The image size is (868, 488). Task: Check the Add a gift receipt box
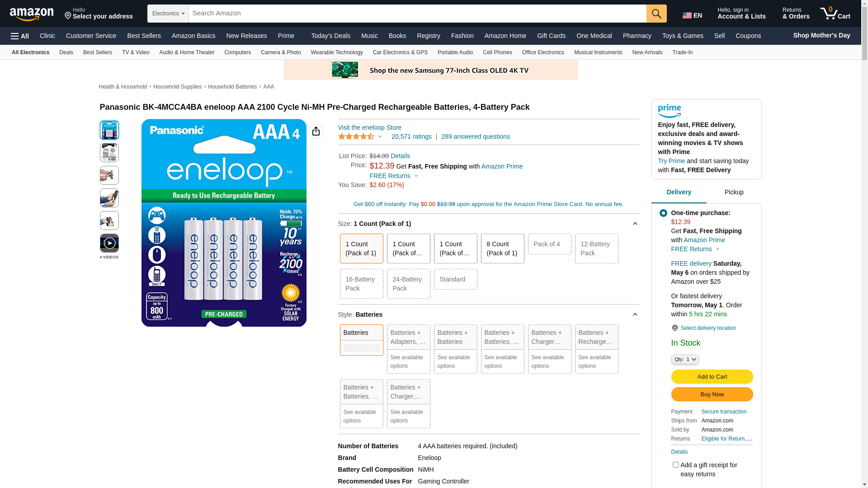tap(675, 465)
